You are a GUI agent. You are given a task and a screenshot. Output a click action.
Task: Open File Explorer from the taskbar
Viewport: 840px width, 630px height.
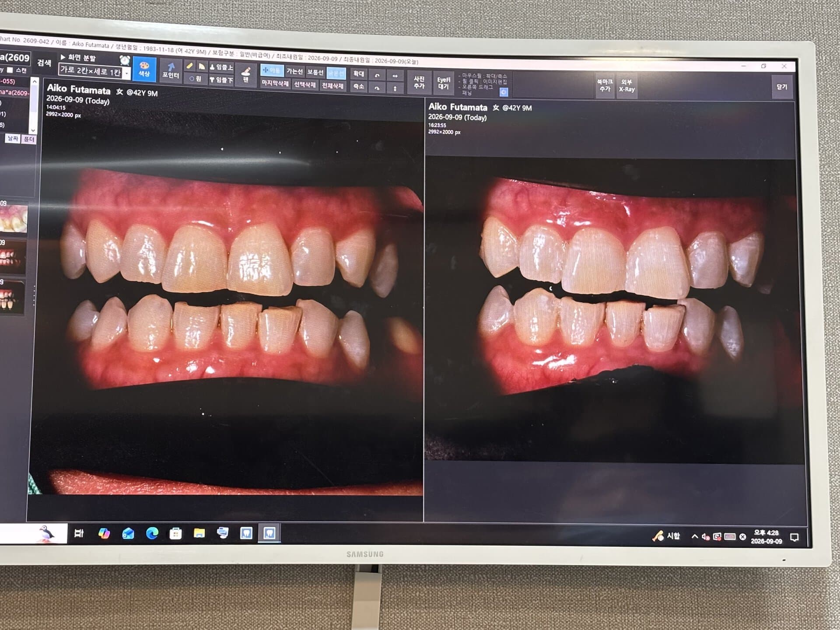pos(199,533)
